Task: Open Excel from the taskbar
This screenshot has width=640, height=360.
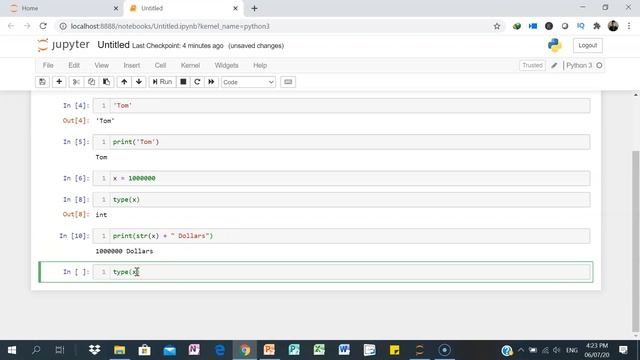Action: [319, 350]
